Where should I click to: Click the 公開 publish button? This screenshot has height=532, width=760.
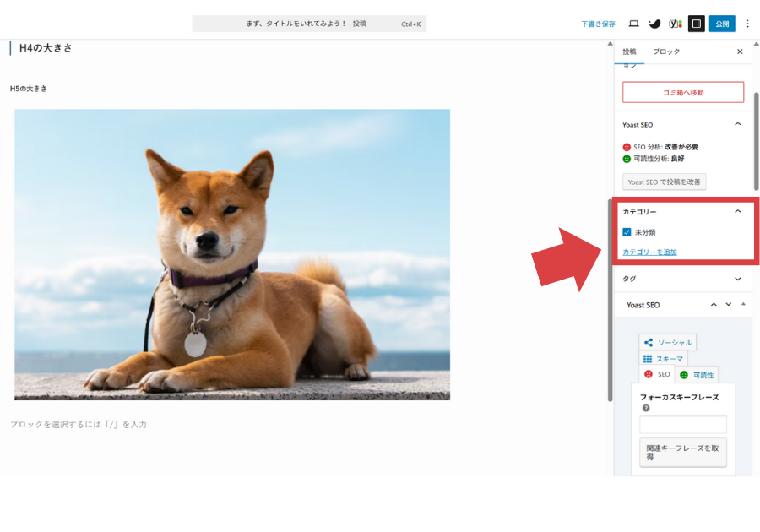point(721,24)
